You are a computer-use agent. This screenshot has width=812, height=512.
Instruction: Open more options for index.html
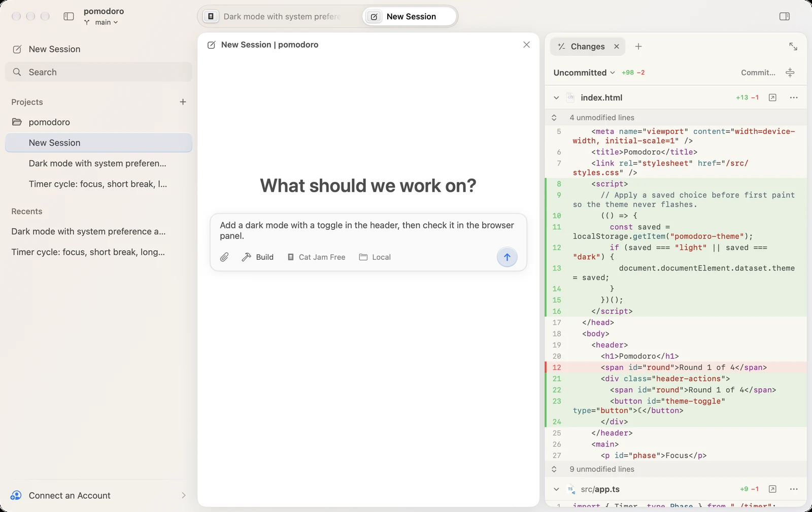794,97
